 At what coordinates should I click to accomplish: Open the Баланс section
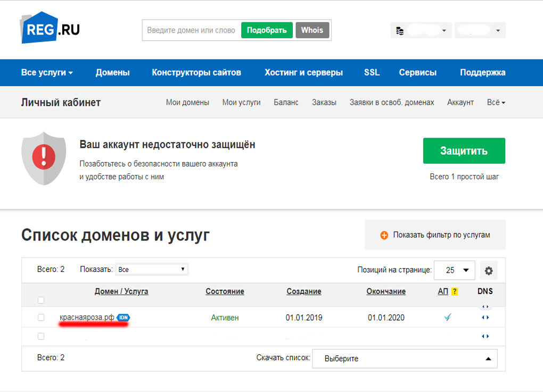[x=286, y=103]
